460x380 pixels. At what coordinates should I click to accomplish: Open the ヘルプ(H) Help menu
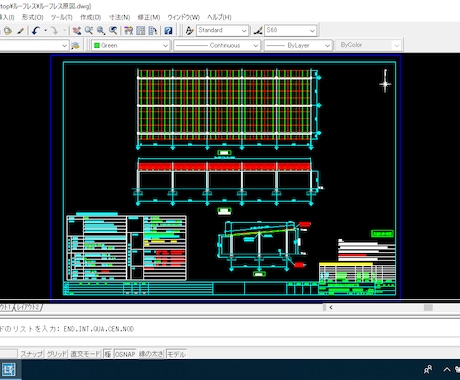pos(219,17)
